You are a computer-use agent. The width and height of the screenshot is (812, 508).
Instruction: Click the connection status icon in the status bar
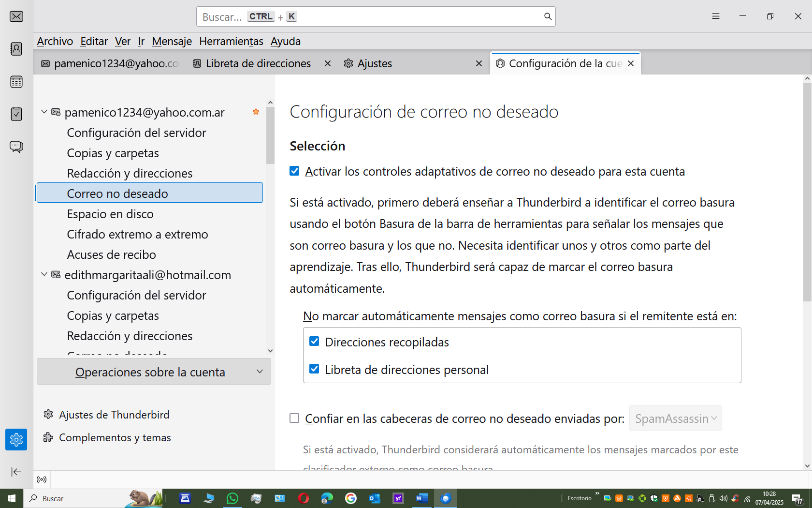(x=42, y=479)
